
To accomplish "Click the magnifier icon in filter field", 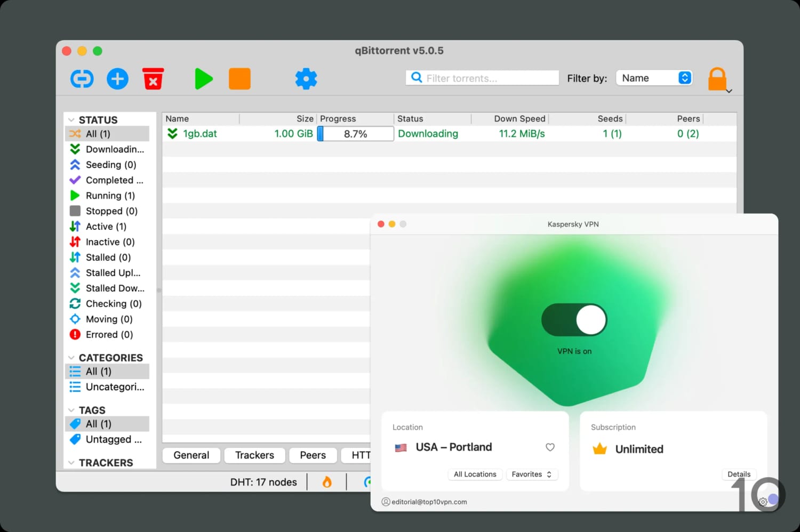I will click(417, 78).
